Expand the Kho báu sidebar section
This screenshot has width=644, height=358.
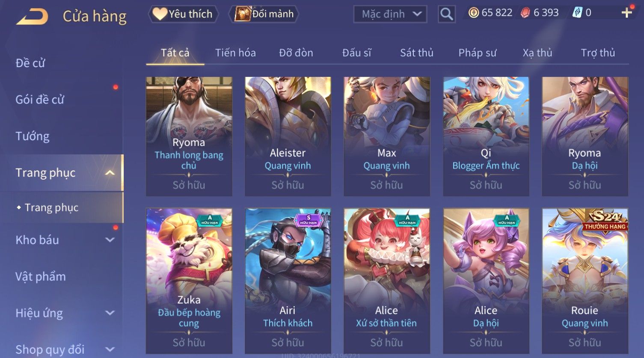point(110,240)
